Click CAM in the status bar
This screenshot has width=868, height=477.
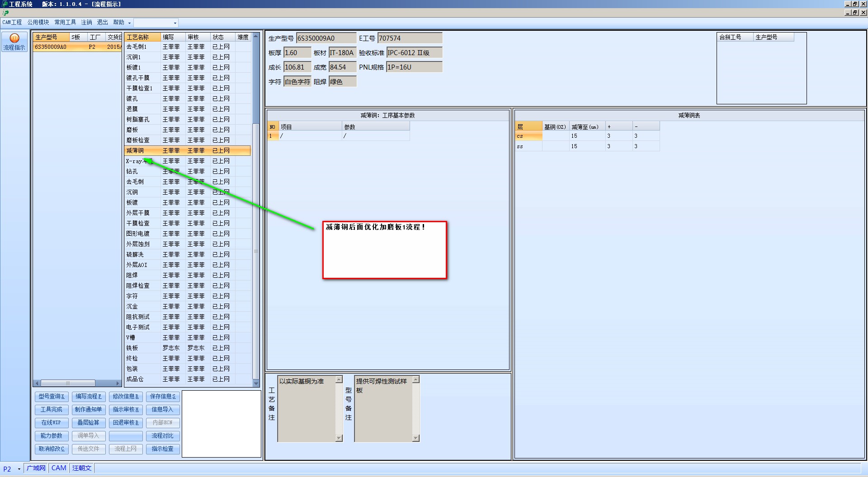coord(59,468)
